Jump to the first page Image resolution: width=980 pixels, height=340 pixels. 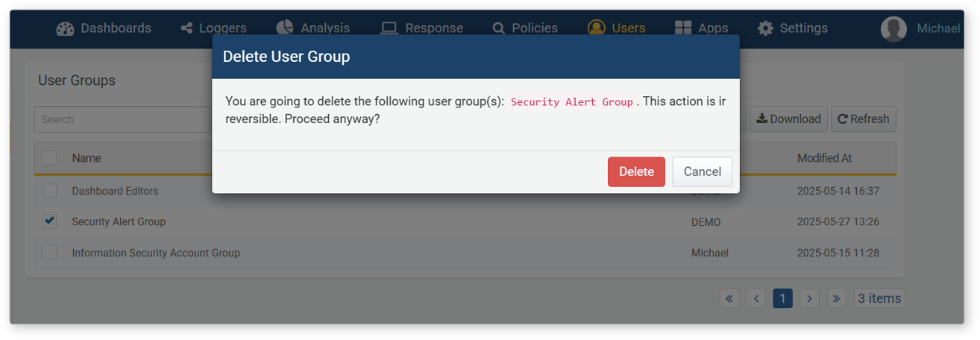729,298
